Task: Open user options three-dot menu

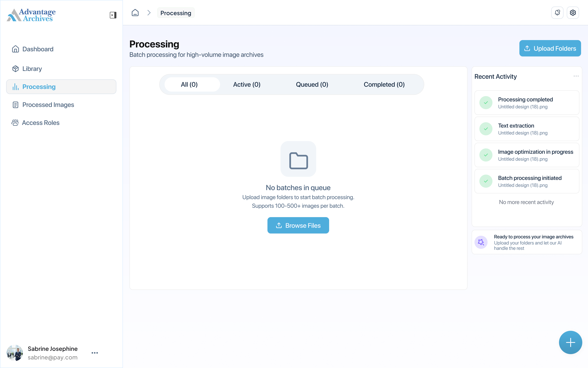Action: pyautogui.click(x=95, y=353)
